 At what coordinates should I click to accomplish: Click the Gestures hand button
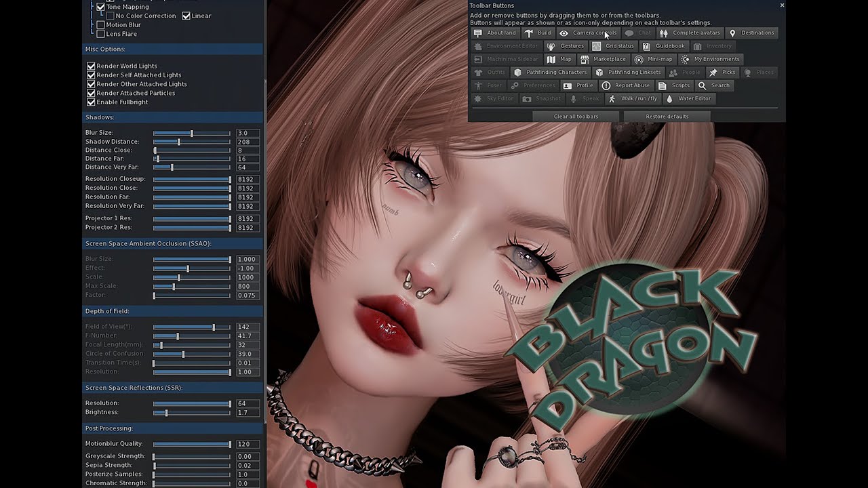[x=566, y=46]
